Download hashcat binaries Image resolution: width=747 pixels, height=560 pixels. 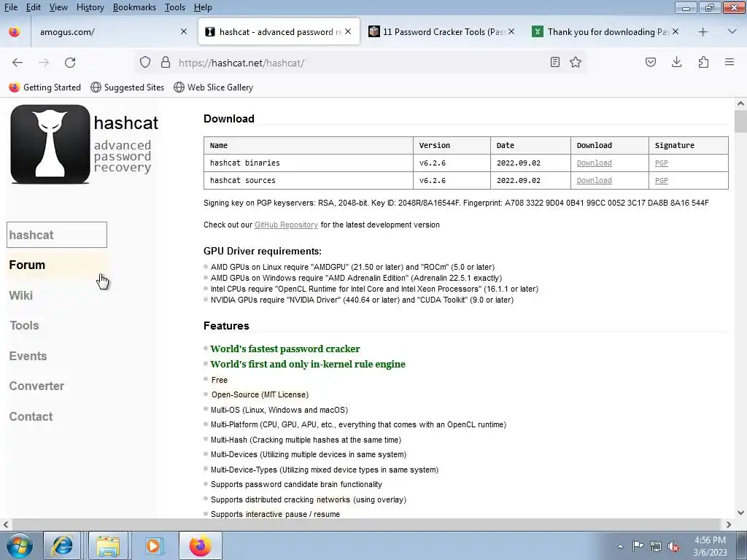(594, 163)
